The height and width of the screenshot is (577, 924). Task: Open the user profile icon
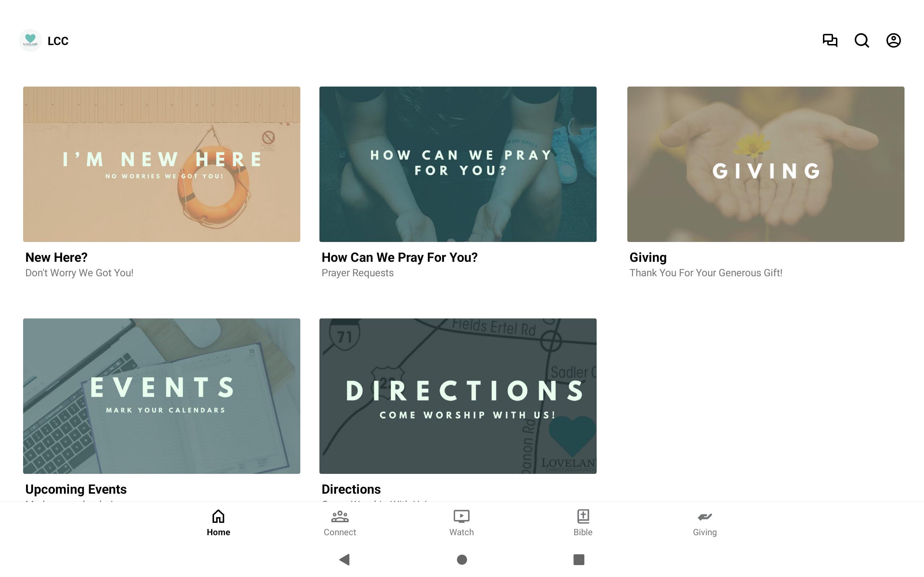tap(893, 40)
